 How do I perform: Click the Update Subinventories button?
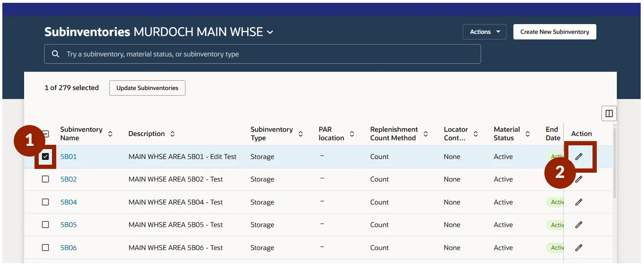point(147,88)
